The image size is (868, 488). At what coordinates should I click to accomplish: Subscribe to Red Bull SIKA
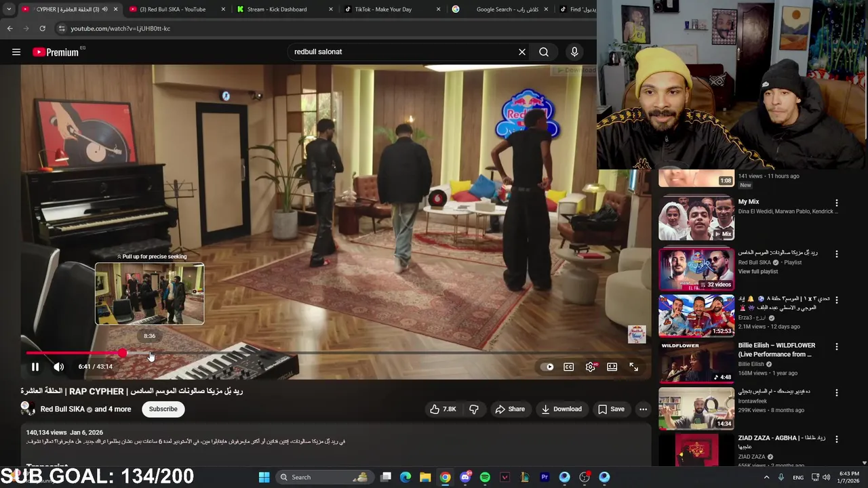(x=163, y=409)
